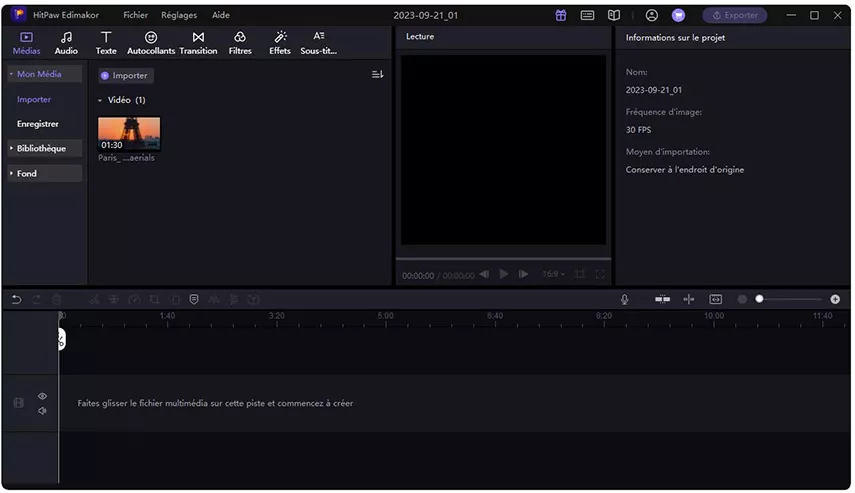
Task: Click the timeline crop tool icon
Action: [154, 299]
